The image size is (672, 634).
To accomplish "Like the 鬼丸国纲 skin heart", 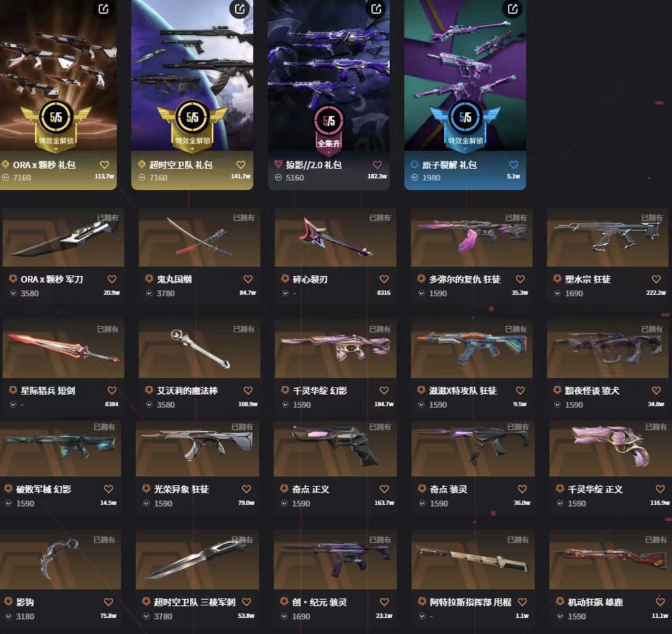I will pos(248,279).
